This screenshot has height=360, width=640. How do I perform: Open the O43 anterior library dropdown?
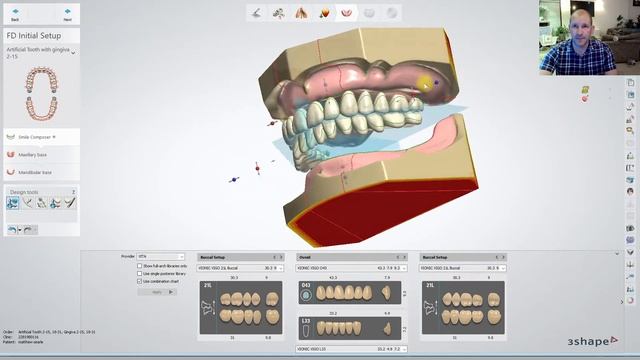pyautogui.click(x=351, y=268)
